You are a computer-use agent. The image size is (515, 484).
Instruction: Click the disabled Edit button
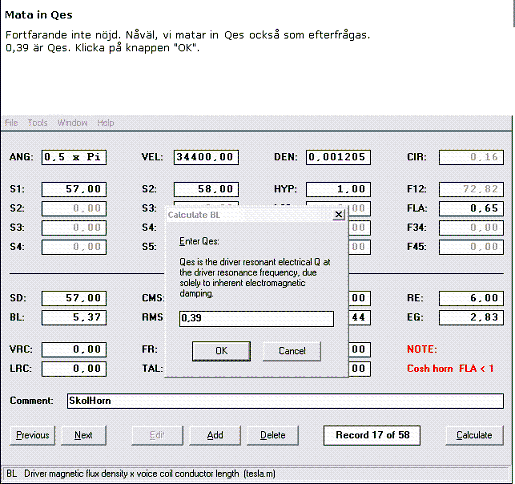pos(157,435)
